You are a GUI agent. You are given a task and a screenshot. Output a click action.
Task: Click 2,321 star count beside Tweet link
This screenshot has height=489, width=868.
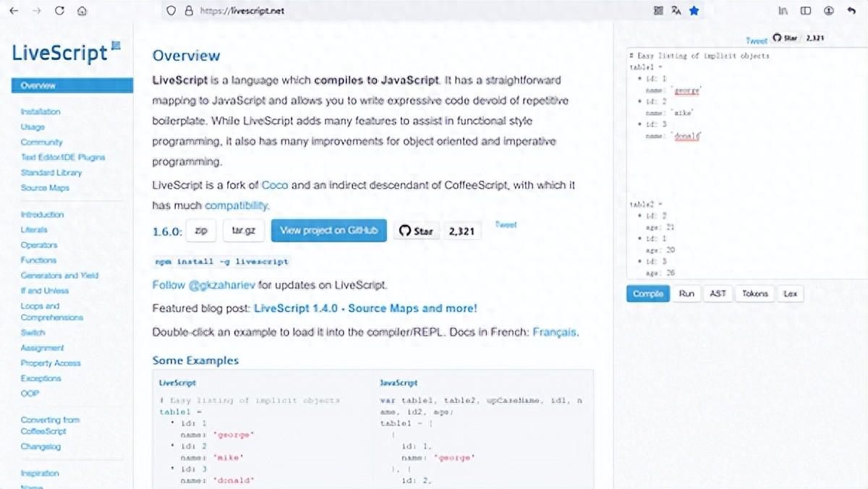pyautogui.click(x=461, y=231)
